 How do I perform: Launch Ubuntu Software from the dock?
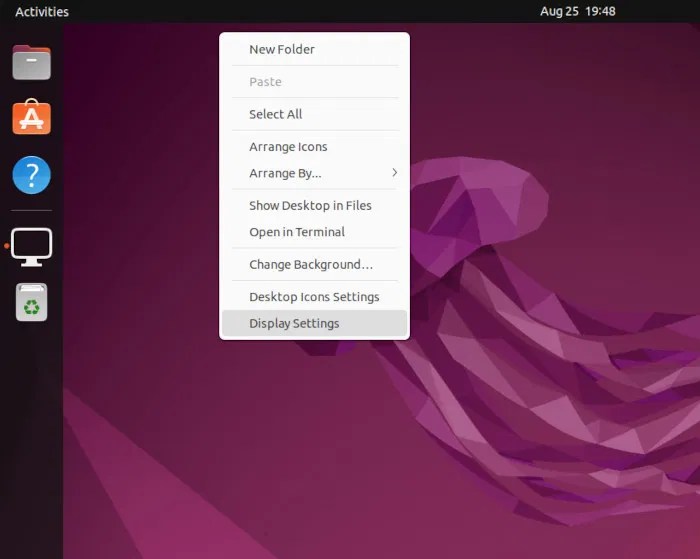[31, 117]
